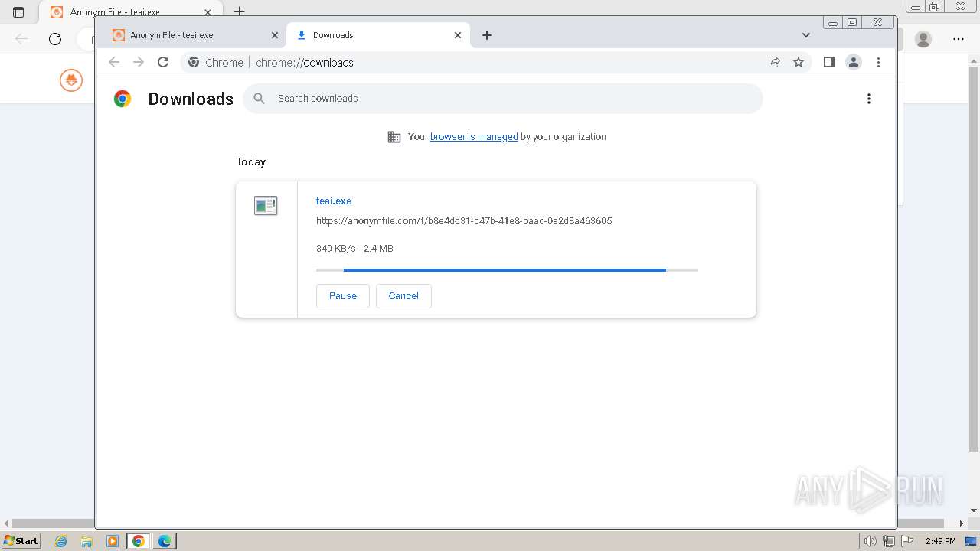Launch Internet Explorer from taskbar
Viewport: 980px width, 551px height.
coord(61,541)
